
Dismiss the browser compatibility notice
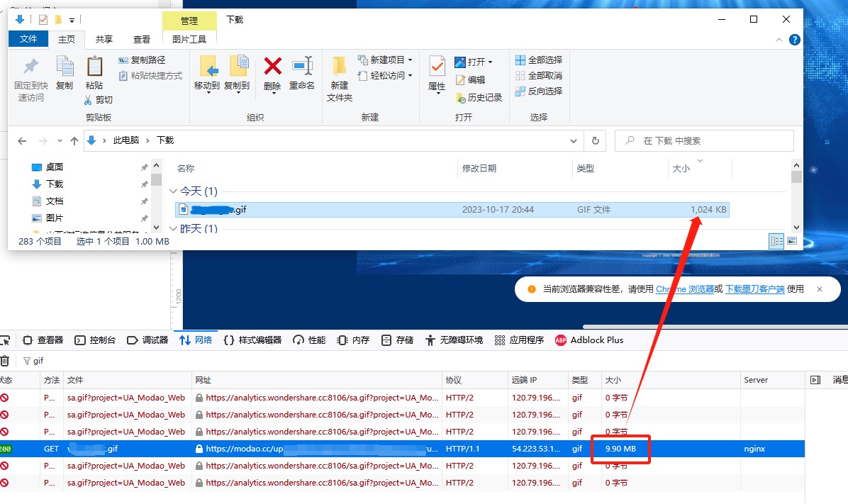click(820, 289)
